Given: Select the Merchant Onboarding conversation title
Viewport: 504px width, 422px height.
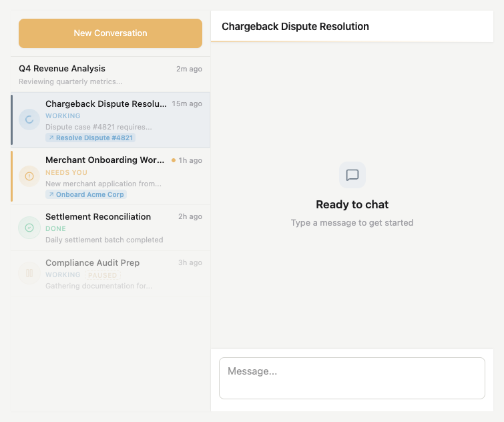Looking at the screenshot, I should [104, 160].
